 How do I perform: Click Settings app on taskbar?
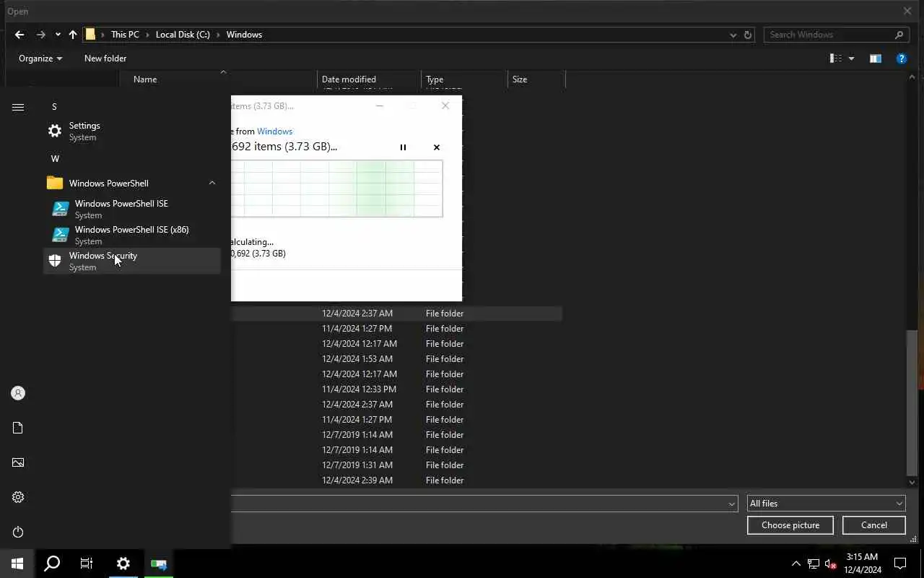123,564
